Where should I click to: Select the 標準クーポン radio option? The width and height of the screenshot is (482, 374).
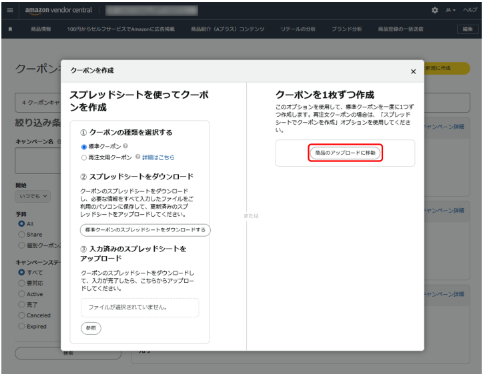[x=84, y=147]
